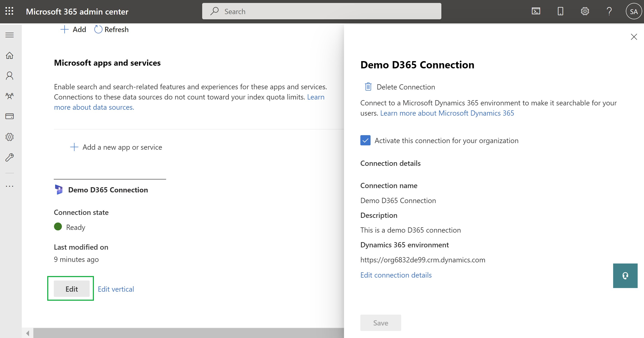The image size is (644, 338).
Task: Open the app launcher waffle icon
Action: click(x=9, y=11)
